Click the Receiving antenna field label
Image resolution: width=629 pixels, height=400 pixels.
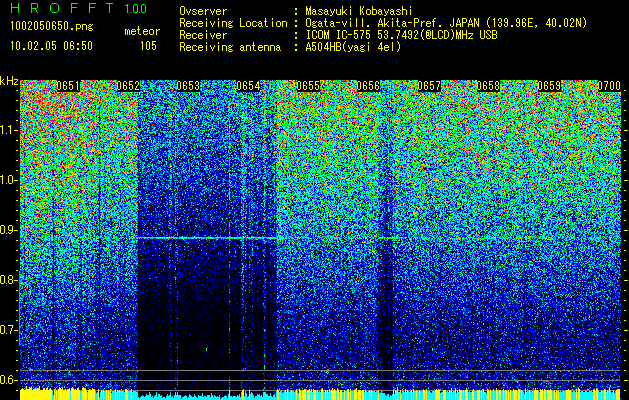pyautogui.click(x=230, y=47)
